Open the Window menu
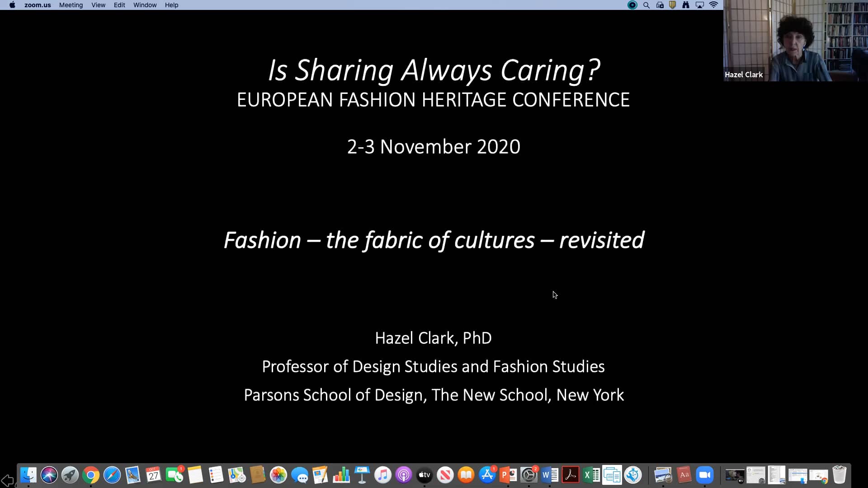868x488 pixels. click(x=145, y=5)
